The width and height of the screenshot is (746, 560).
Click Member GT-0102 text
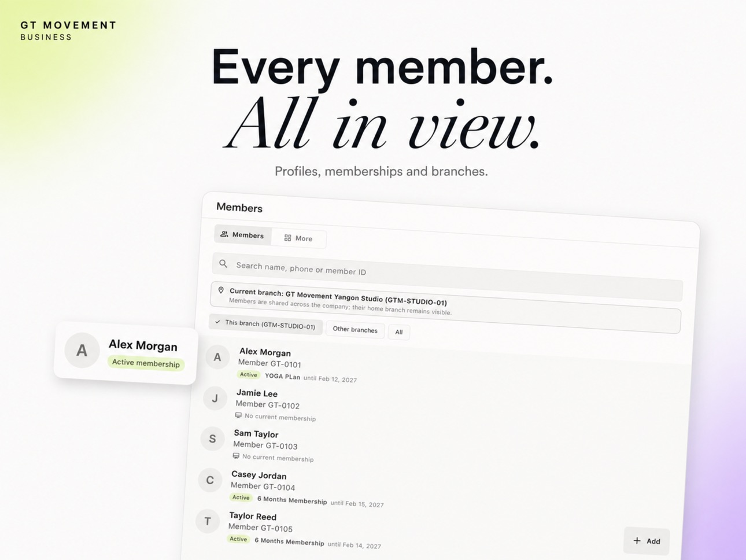click(x=267, y=404)
